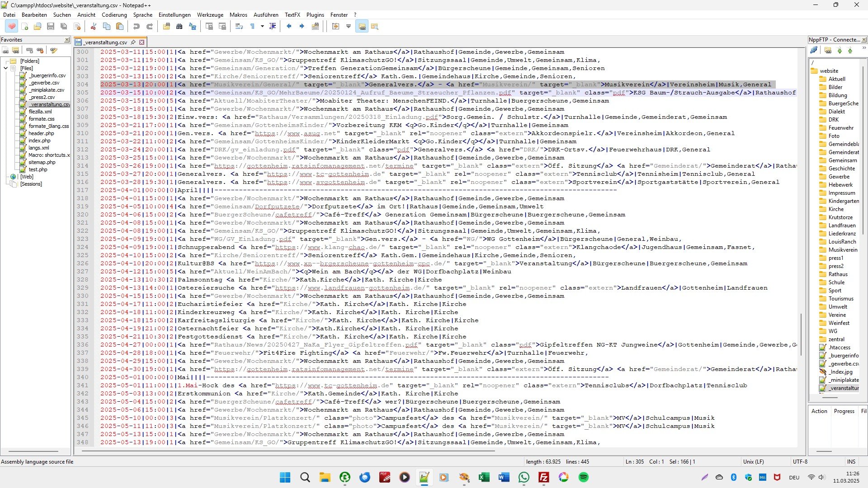
Task: Open the Plugins menu
Action: 315,15
